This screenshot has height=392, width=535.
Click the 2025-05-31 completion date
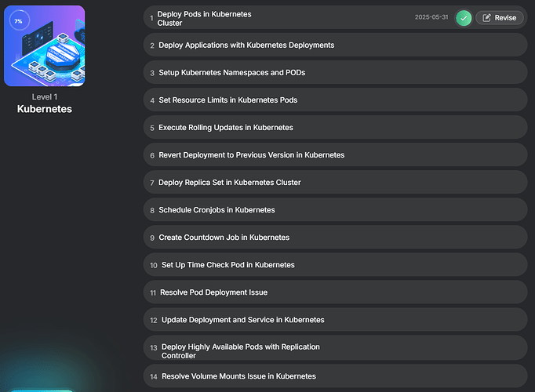coord(431,17)
